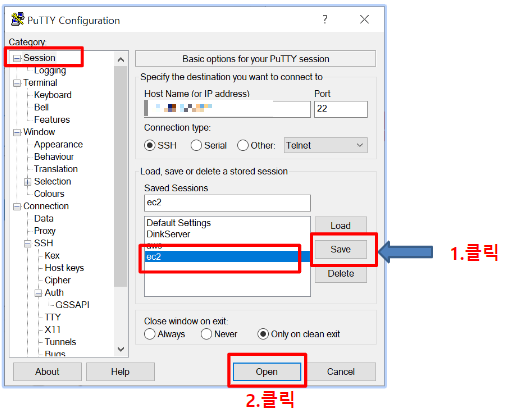Click the Delete session button
Image resolution: width=515 pixels, height=416 pixels.
pos(341,274)
